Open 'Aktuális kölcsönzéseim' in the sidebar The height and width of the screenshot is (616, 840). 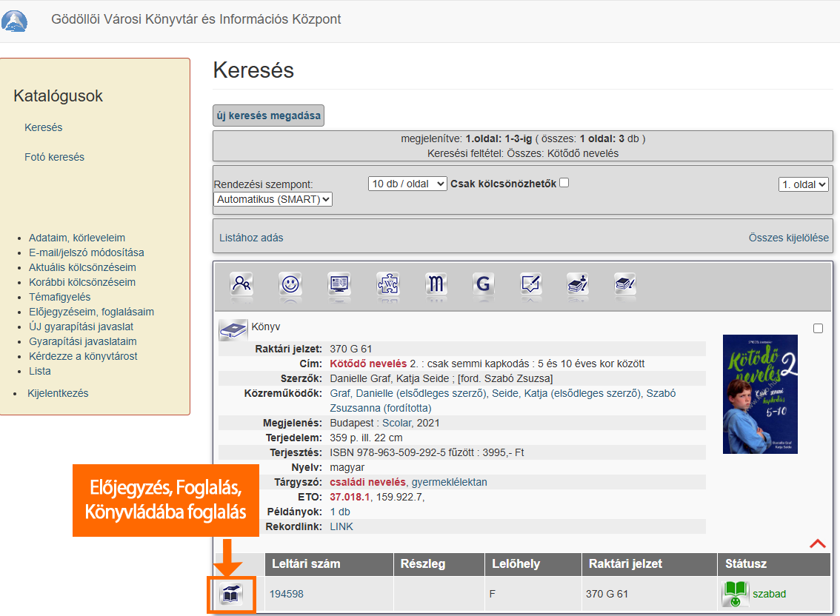click(82, 267)
